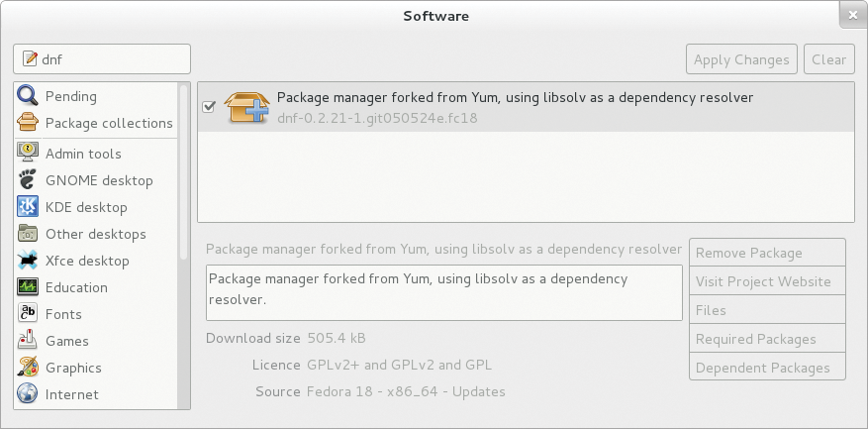Click the edit icon in search field
Image resolution: width=868 pixels, height=429 pixels.
30,58
